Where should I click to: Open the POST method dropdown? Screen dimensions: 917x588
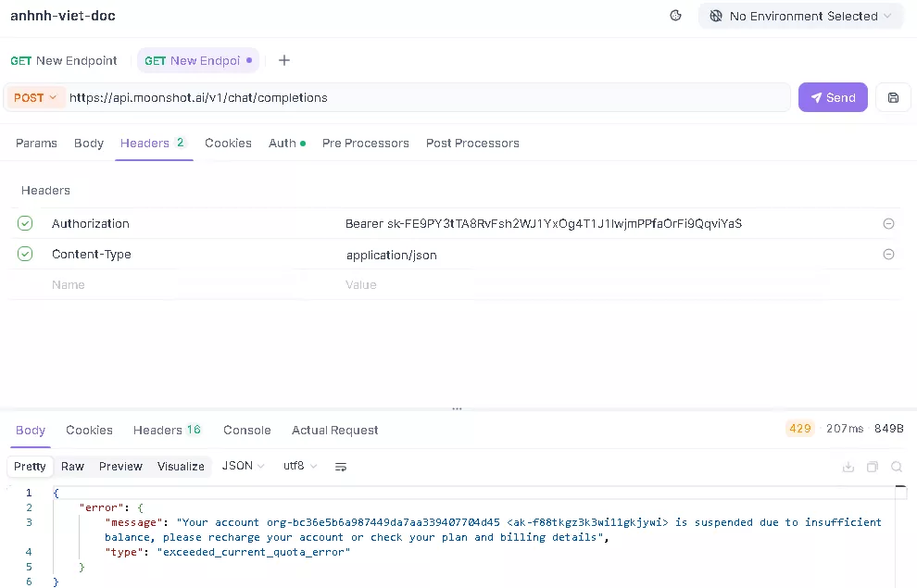[x=35, y=97]
